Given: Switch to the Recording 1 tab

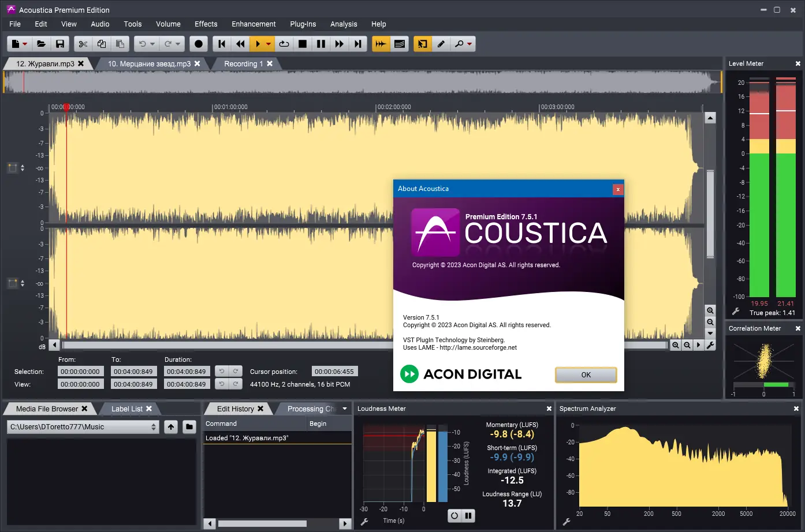Looking at the screenshot, I should click(243, 63).
